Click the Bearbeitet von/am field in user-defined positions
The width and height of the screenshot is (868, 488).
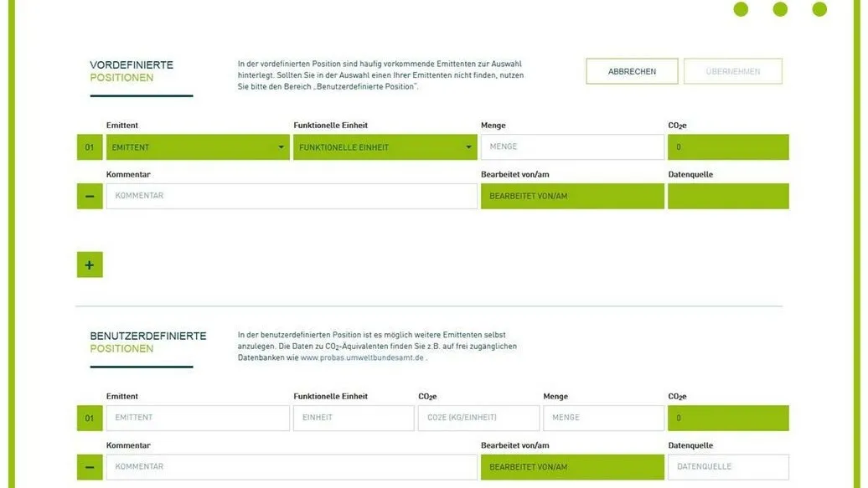(x=572, y=467)
